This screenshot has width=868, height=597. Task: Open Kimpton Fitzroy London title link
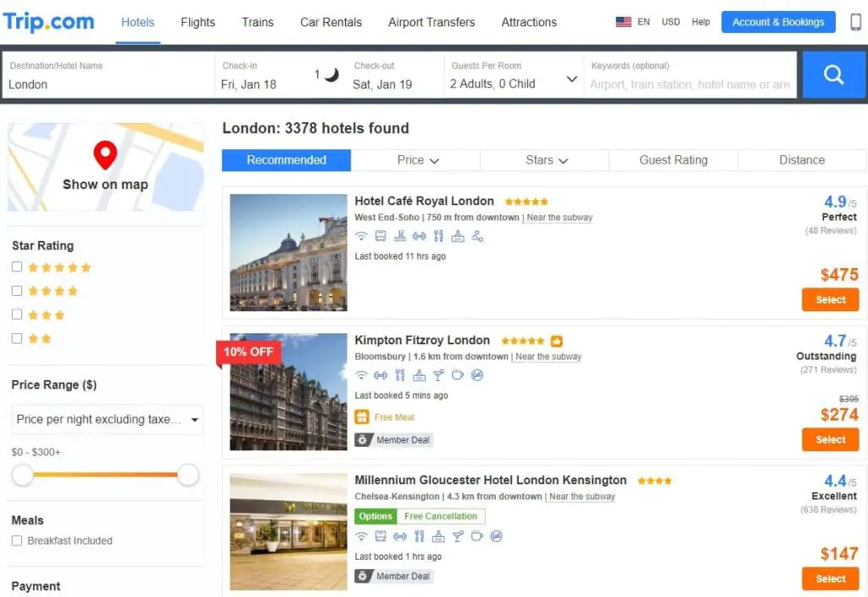[x=422, y=340]
